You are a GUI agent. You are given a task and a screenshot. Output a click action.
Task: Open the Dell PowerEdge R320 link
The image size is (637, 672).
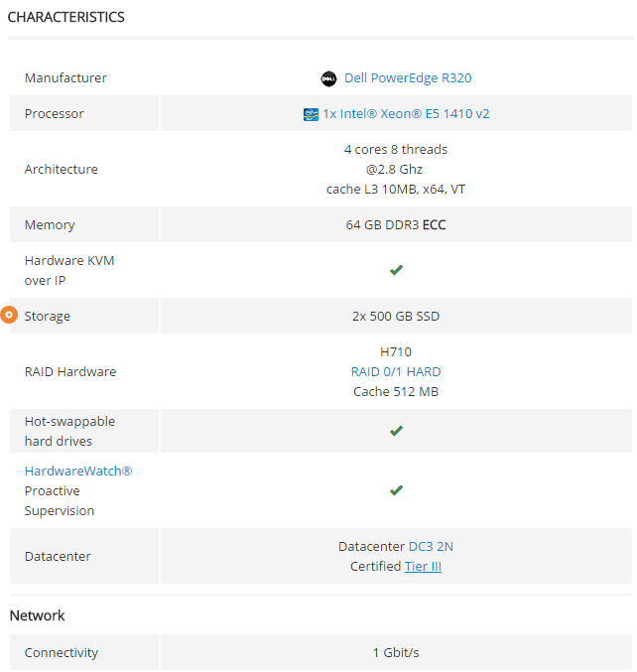(x=408, y=78)
